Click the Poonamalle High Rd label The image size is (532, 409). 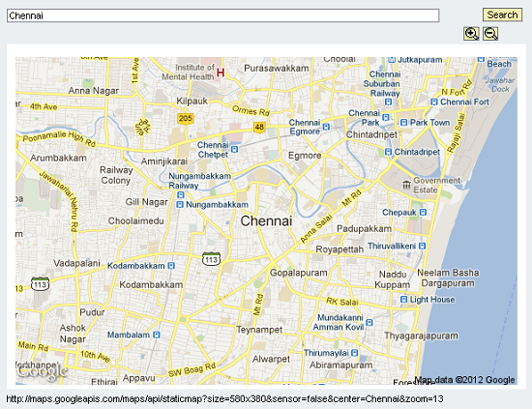pos(59,137)
